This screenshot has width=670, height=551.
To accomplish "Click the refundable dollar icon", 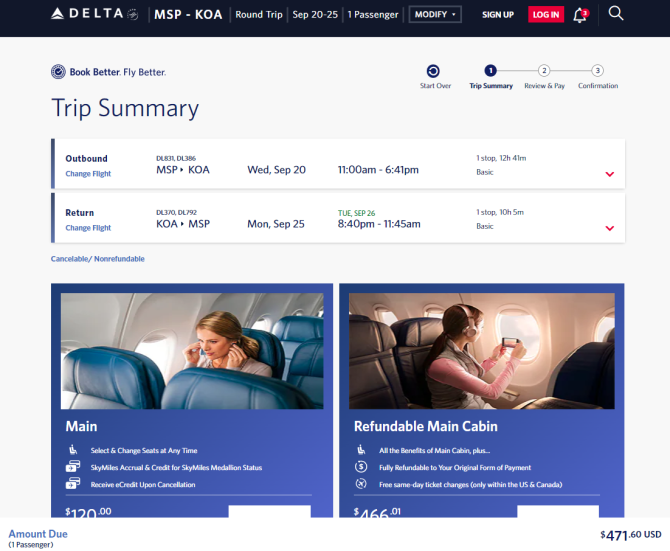I will coord(361,466).
